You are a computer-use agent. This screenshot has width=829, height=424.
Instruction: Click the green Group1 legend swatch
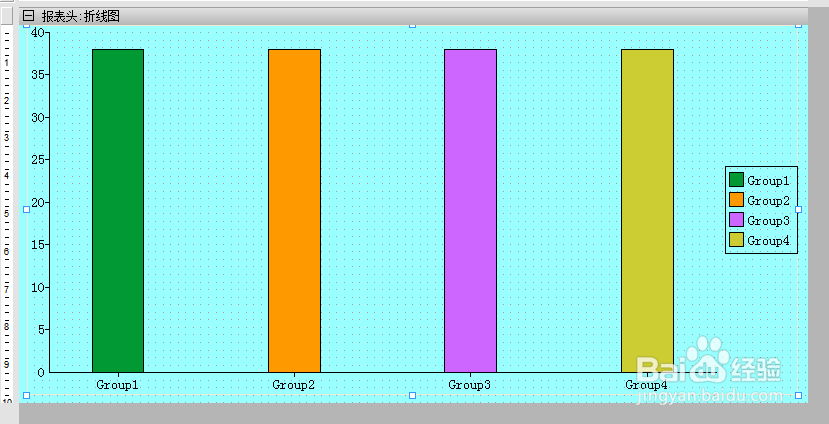coord(736,180)
